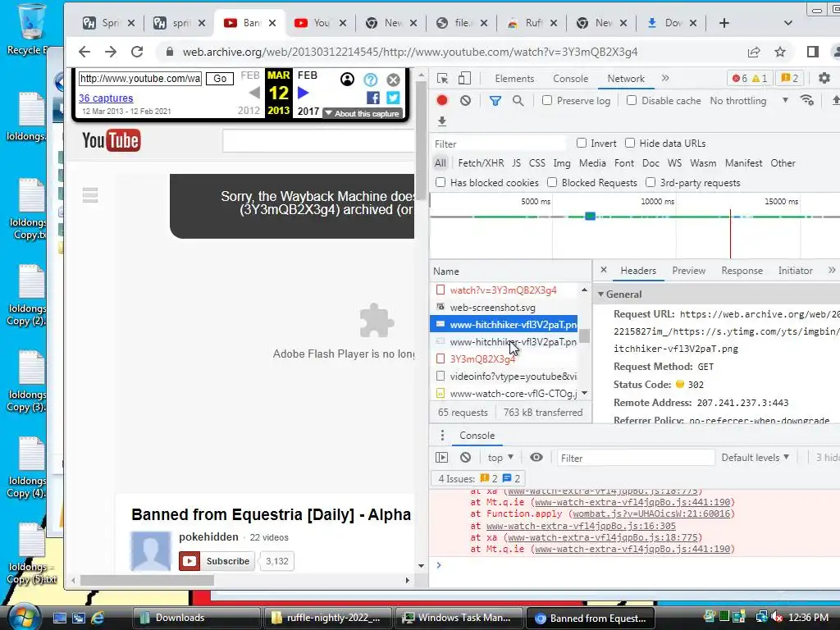Show console sidebar icon
The image size is (840, 630).
[x=441, y=458]
